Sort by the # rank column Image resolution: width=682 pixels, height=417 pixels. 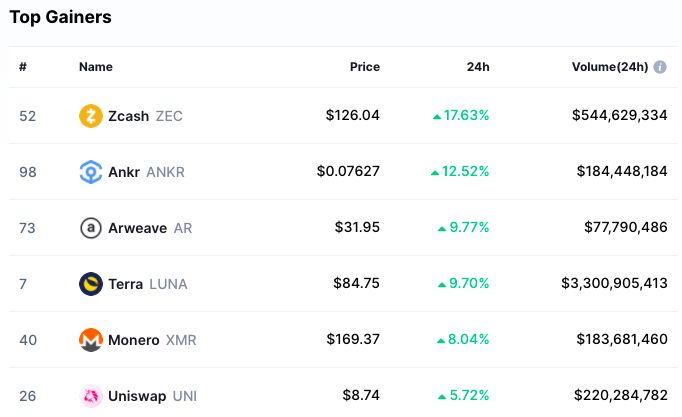click(23, 67)
